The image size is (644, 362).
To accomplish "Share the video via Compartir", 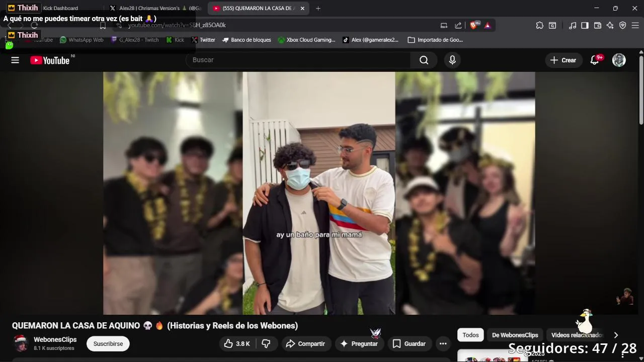I will pos(305,344).
